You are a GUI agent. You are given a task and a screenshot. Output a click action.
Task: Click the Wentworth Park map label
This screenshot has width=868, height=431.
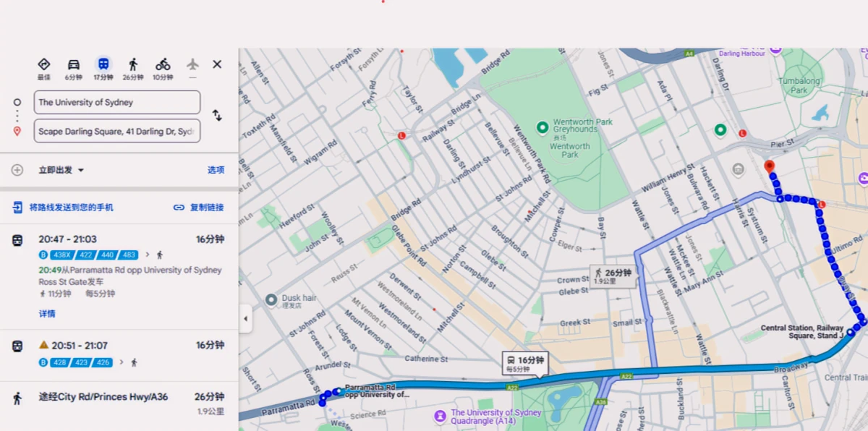[x=570, y=150]
